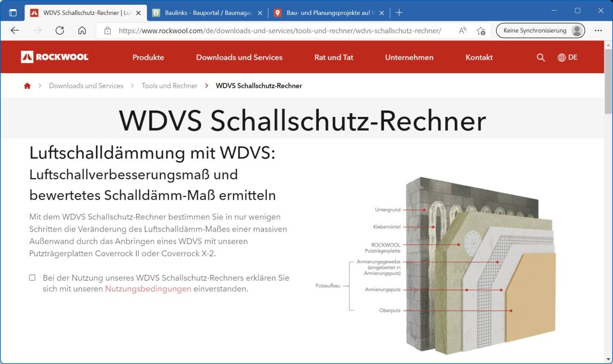The height and width of the screenshot is (364, 613).
Task: Go to browser Home page icon
Action: pos(82,30)
